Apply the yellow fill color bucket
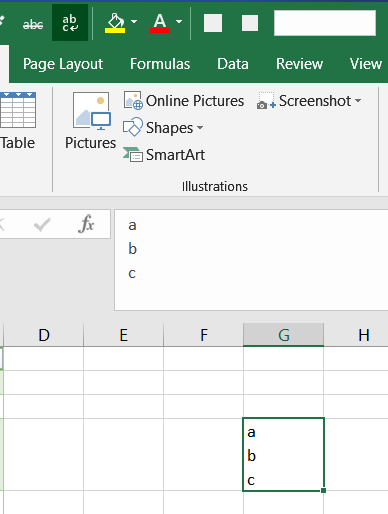The height and width of the screenshot is (514, 388). point(115,23)
